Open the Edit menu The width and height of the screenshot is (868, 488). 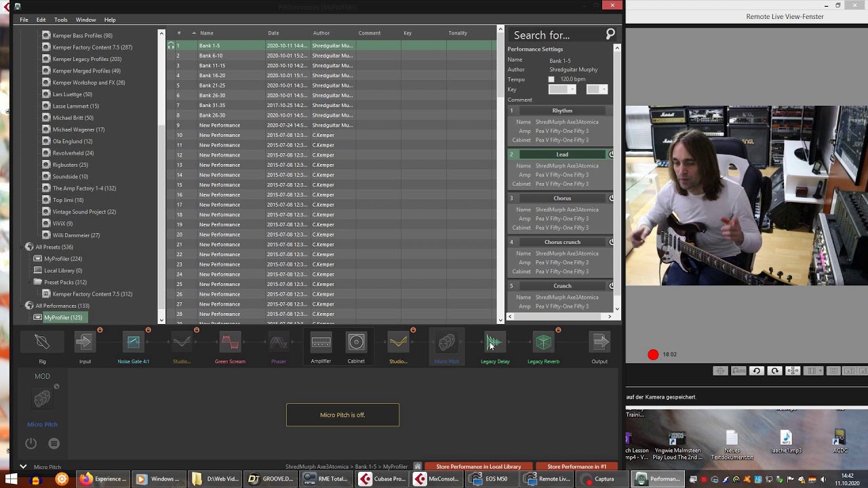pos(41,20)
